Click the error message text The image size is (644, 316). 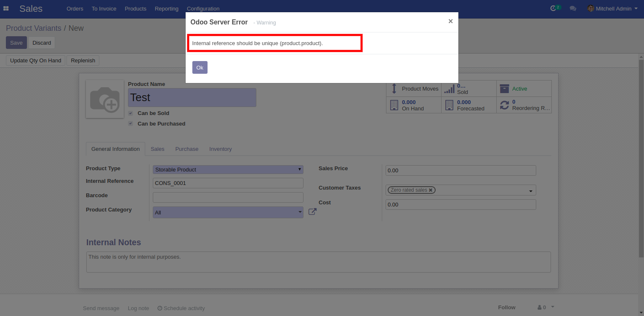click(257, 43)
